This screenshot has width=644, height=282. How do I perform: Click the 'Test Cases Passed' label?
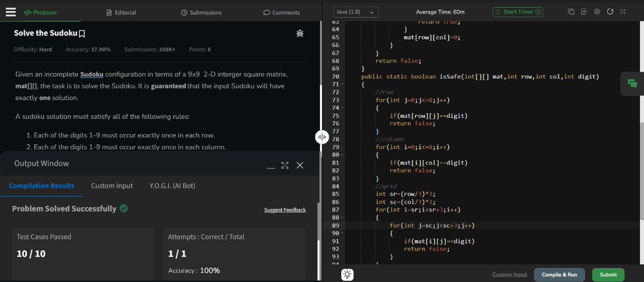coord(44,237)
